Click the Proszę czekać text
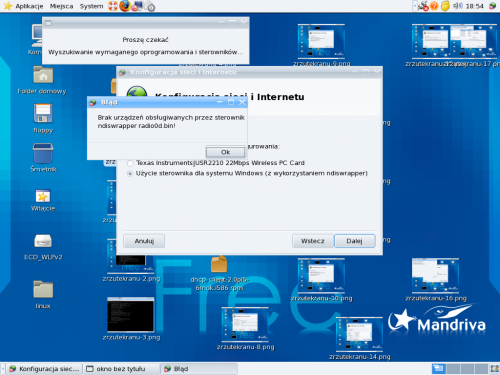 coord(145,40)
